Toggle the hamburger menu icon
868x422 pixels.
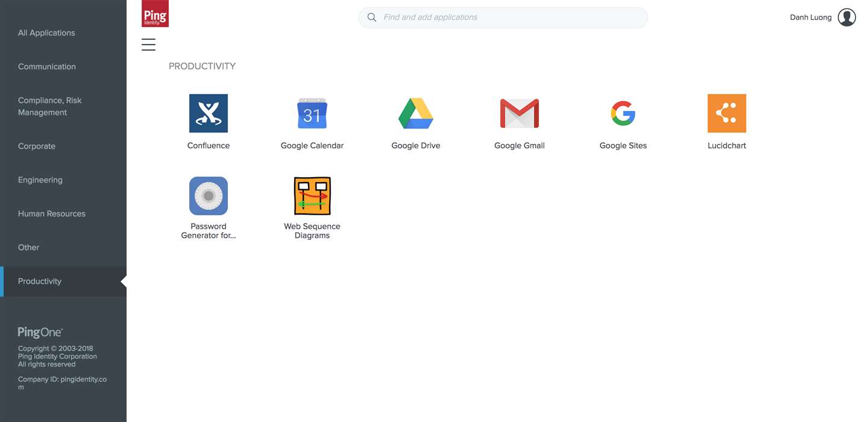coord(148,45)
